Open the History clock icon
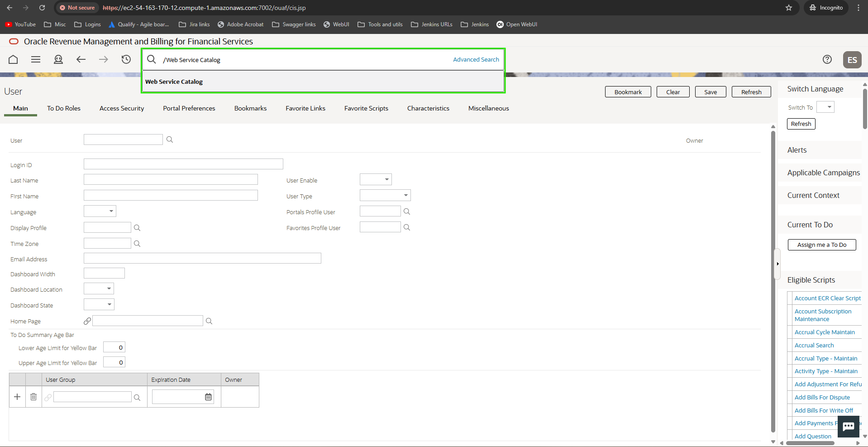 coord(126,59)
